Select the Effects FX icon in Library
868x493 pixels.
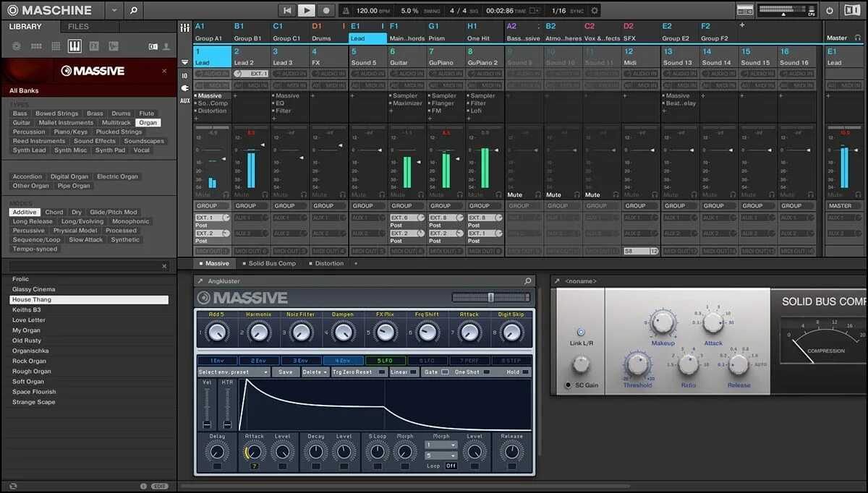tap(94, 46)
